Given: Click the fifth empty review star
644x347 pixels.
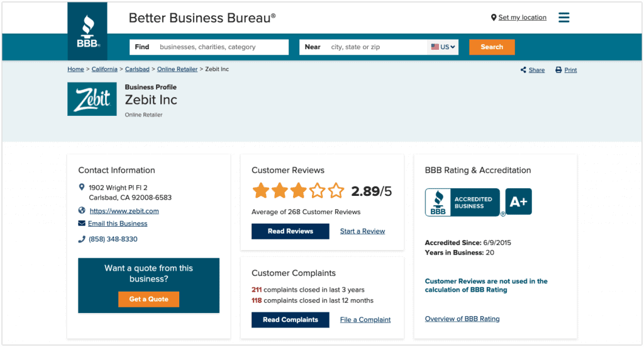Looking at the screenshot, I should click(x=336, y=191).
